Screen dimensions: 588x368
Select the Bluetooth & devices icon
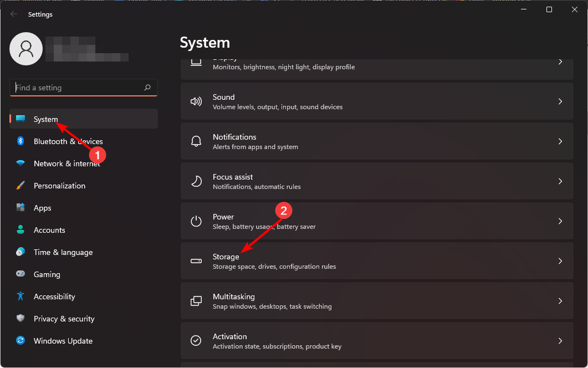[21, 141]
